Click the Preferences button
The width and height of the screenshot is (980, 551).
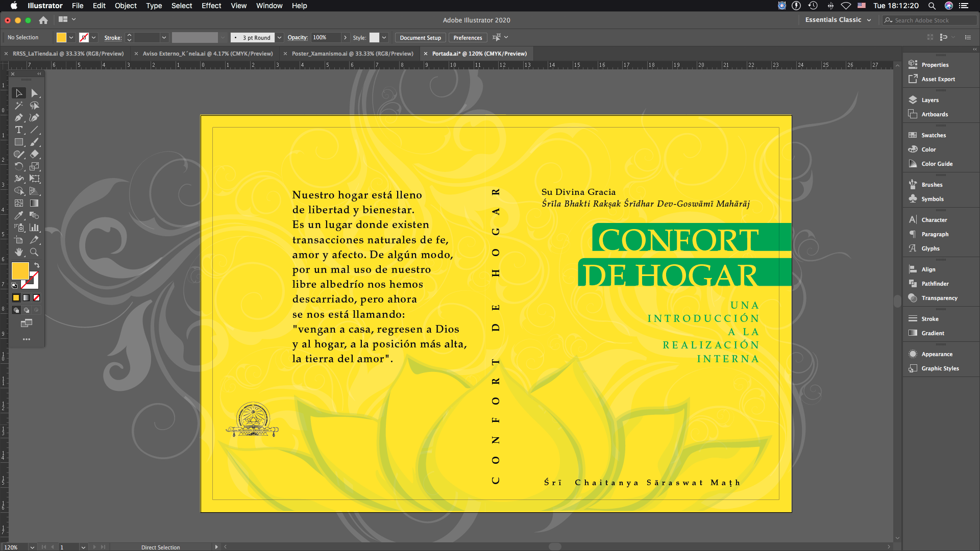[x=467, y=38]
